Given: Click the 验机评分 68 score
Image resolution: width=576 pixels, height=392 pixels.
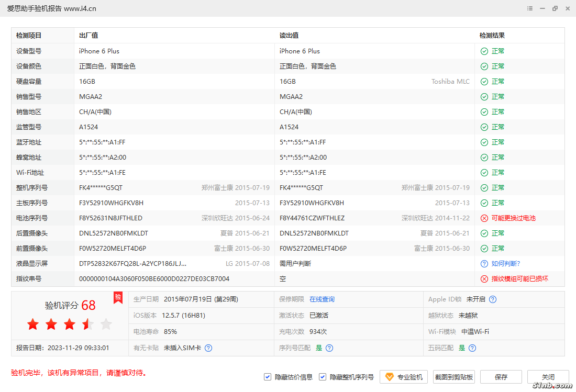Looking at the screenshot, I should pos(70,305).
